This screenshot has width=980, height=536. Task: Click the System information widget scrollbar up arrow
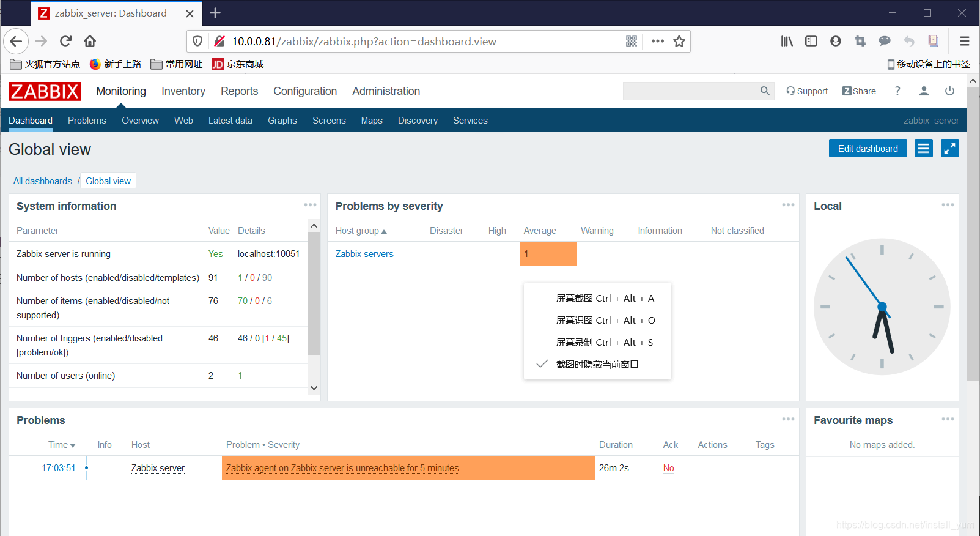point(314,226)
